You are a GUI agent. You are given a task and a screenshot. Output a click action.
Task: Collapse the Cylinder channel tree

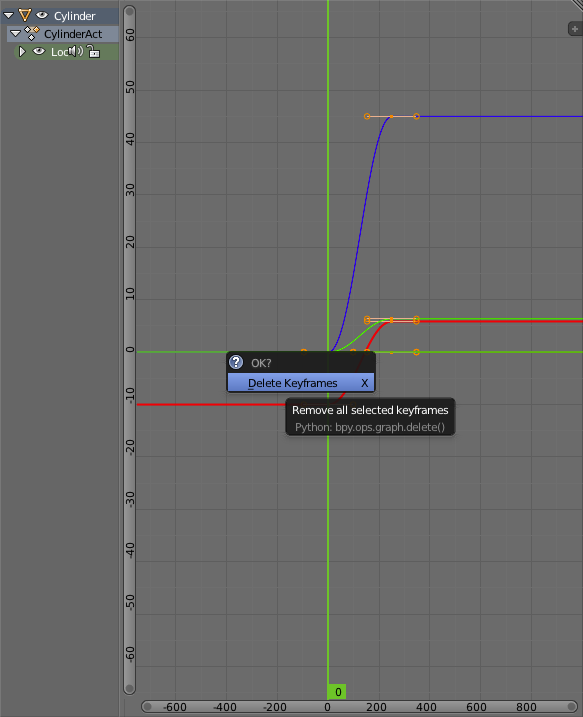[9, 16]
